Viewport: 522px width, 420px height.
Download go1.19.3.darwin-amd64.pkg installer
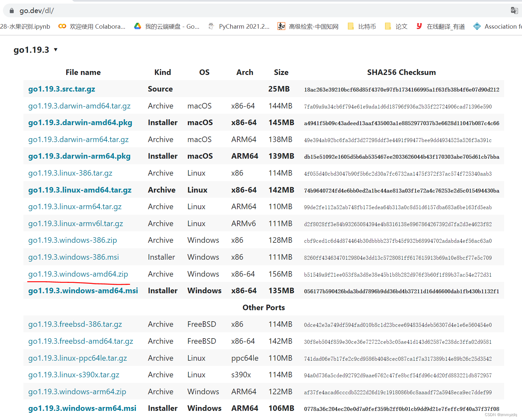pyautogui.click(x=80, y=123)
